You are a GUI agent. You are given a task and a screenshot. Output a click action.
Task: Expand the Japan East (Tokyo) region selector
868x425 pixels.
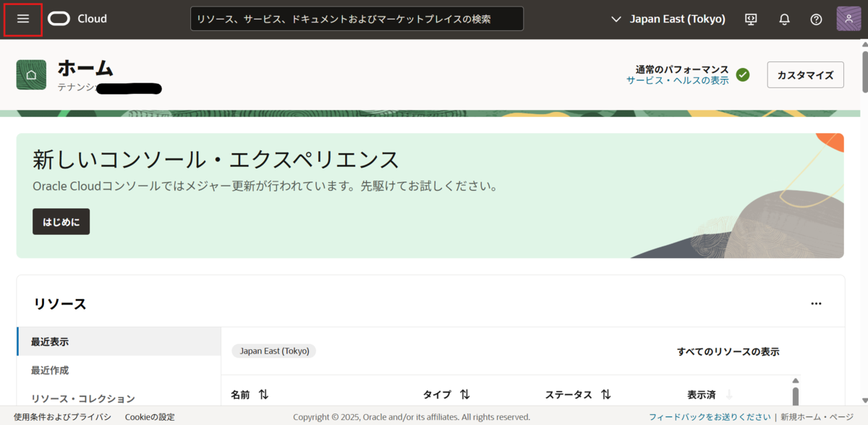click(x=668, y=20)
